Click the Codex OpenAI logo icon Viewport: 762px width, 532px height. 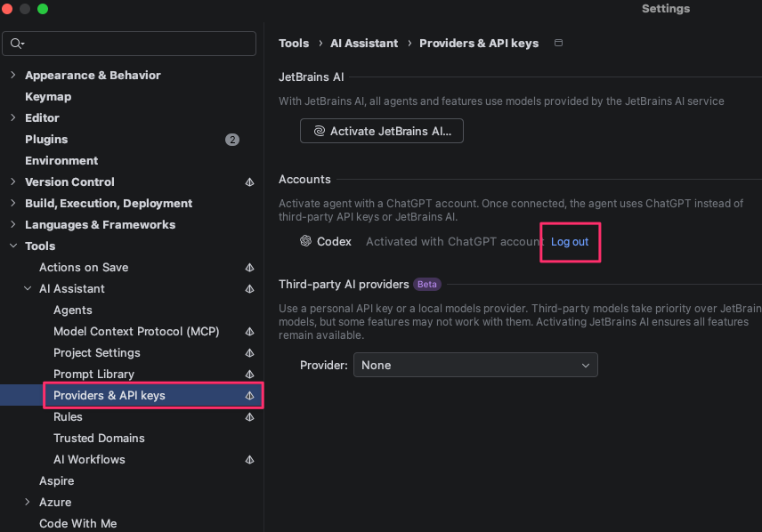pyautogui.click(x=305, y=241)
